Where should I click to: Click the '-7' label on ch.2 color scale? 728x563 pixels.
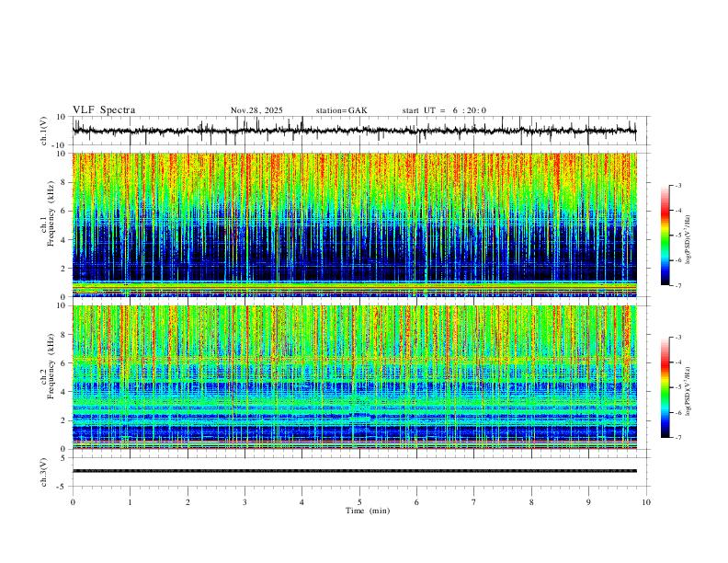click(x=678, y=438)
